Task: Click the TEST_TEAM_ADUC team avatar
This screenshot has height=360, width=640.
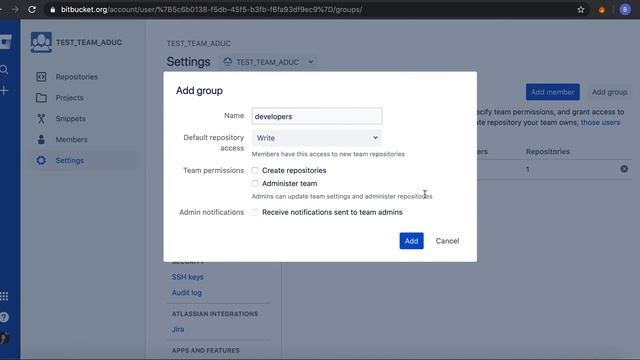Action: 41,42
